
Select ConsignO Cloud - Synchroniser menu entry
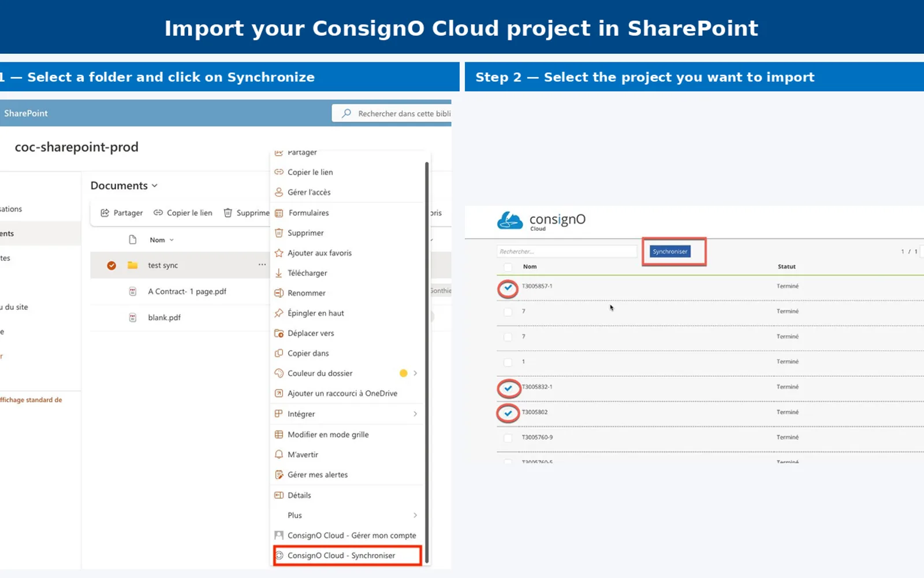pyautogui.click(x=347, y=555)
